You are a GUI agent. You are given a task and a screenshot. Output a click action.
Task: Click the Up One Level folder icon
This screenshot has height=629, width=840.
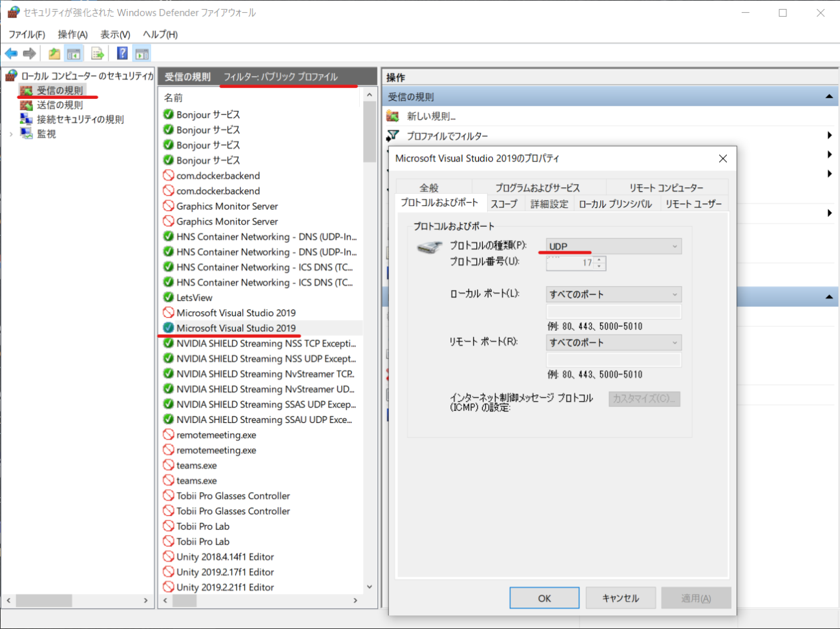(x=54, y=54)
